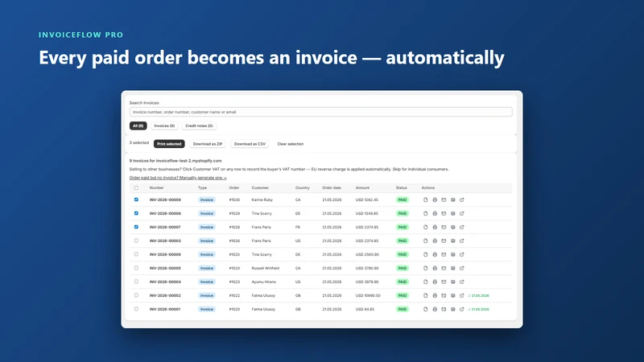This screenshot has height=362, width=644.
Task: Email INV-2026-00004 with envelope icon
Action: [444, 282]
